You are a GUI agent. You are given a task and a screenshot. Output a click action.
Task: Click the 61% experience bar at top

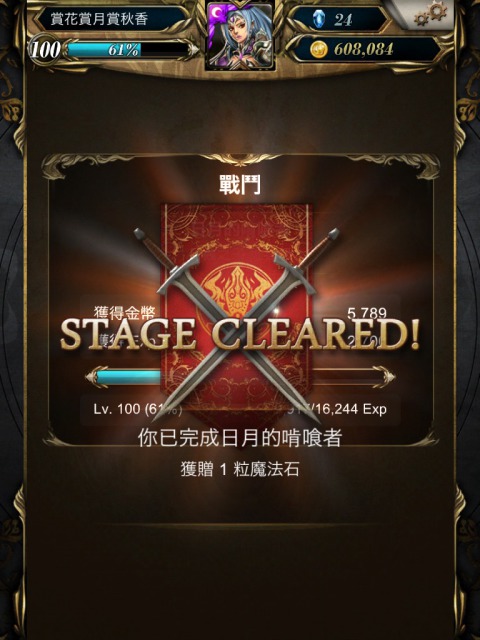[x=127, y=50]
